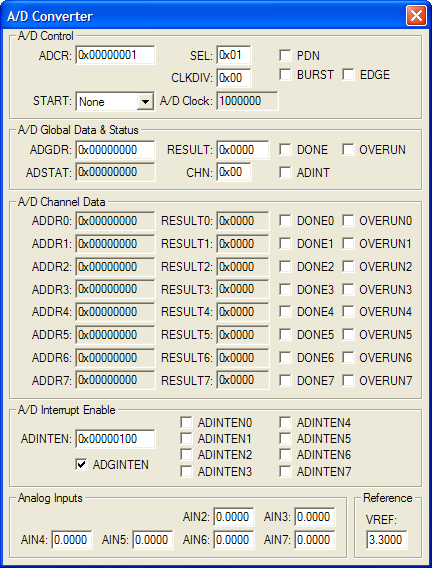Click the A/D Clock read-only field
This screenshot has width=432, height=568.
pyautogui.click(x=247, y=101)
